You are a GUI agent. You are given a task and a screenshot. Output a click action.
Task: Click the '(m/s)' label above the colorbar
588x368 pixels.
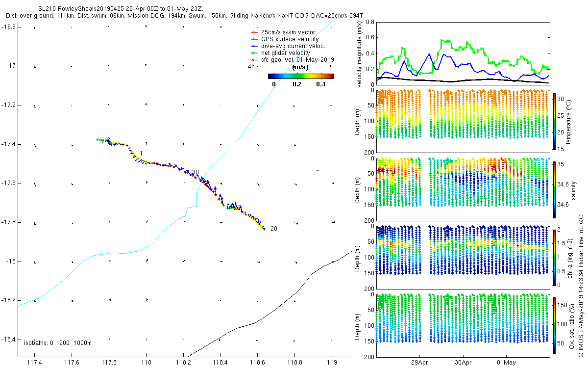pos(300,67)
